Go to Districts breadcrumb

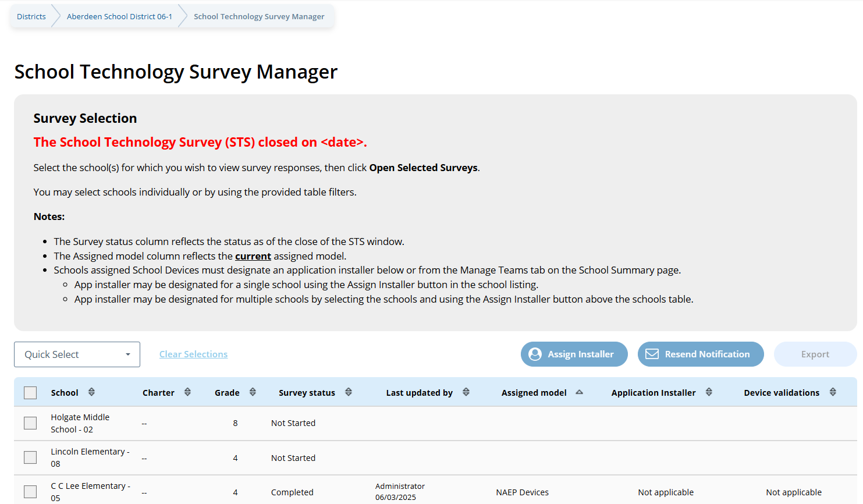pyautogui.click(x=31, y=16)
